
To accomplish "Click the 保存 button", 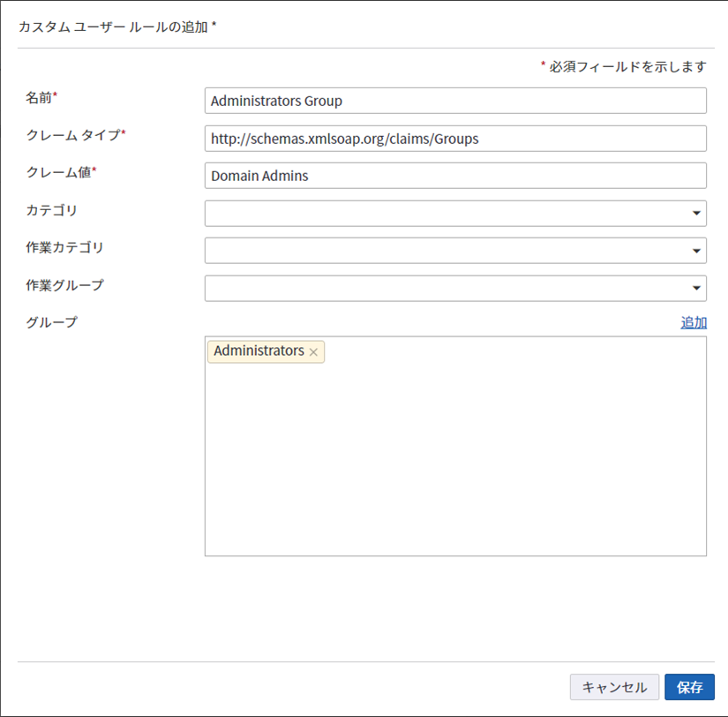I will [x=689, y=687].
